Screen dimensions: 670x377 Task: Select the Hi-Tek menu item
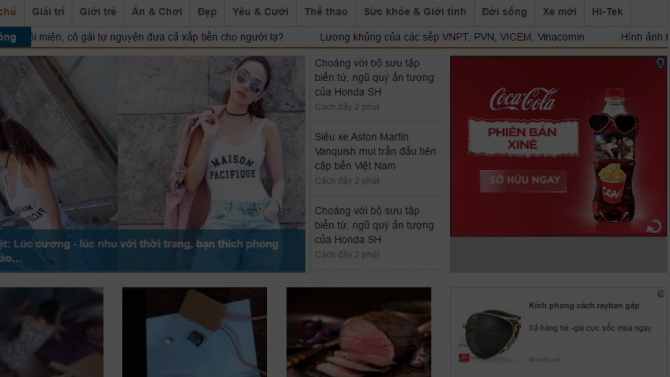(607, 12)
